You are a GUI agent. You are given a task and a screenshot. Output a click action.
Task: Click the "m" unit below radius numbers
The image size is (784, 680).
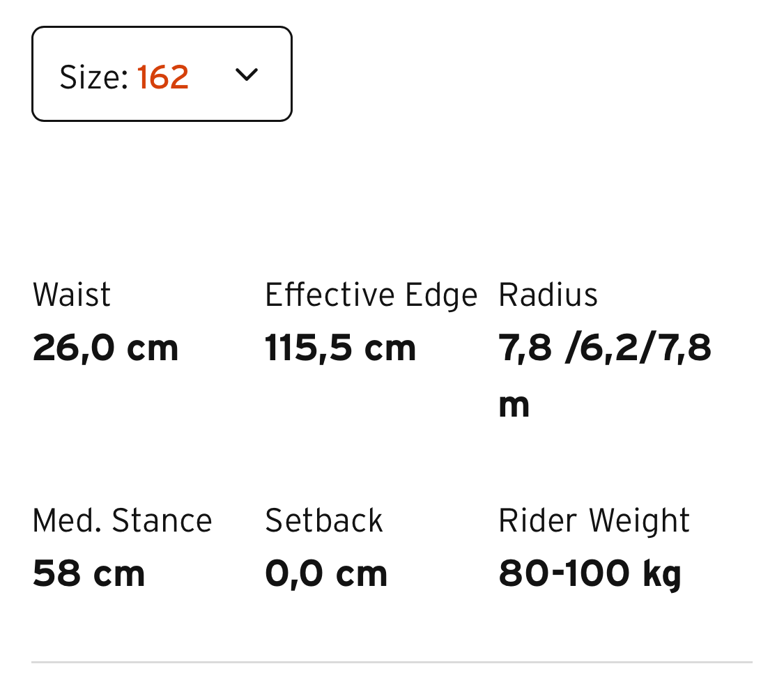514,405
